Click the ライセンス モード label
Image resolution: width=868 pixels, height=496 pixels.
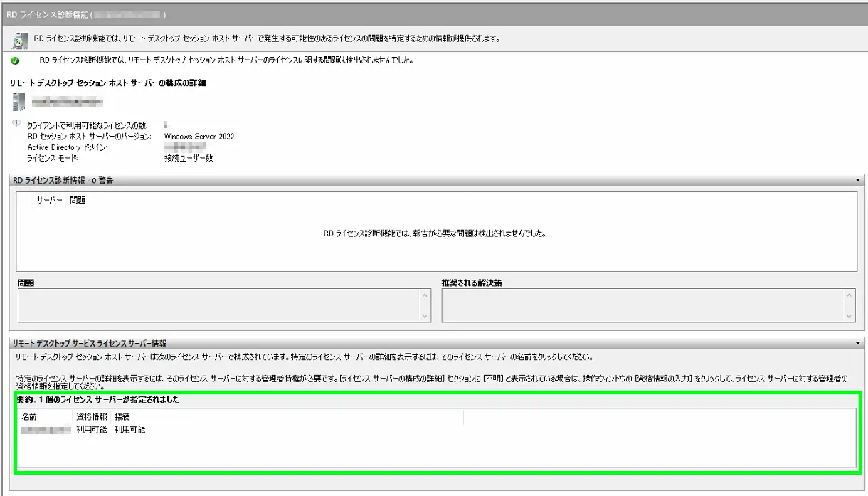click(x=53, y=158)
